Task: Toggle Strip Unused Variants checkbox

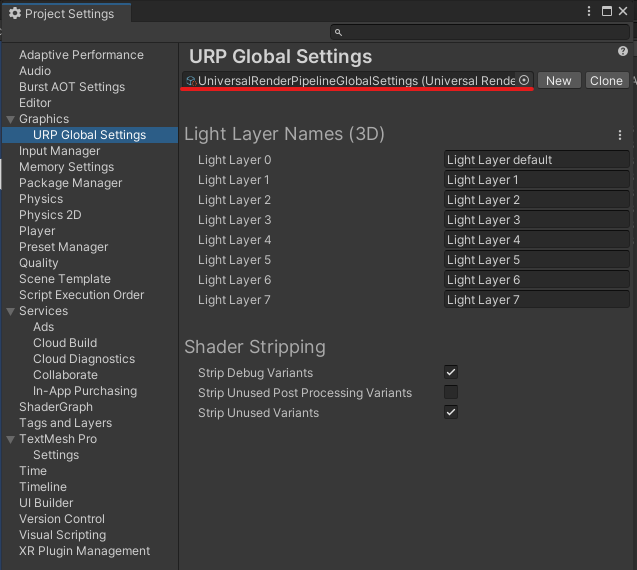Action: (x=451, y=412)
